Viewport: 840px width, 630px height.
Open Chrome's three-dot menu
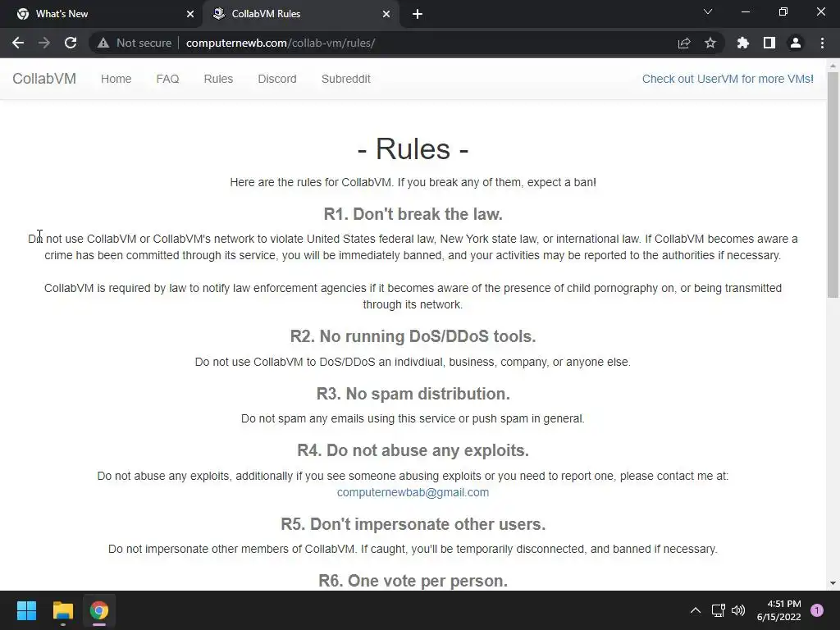click(x=822, y=43)
